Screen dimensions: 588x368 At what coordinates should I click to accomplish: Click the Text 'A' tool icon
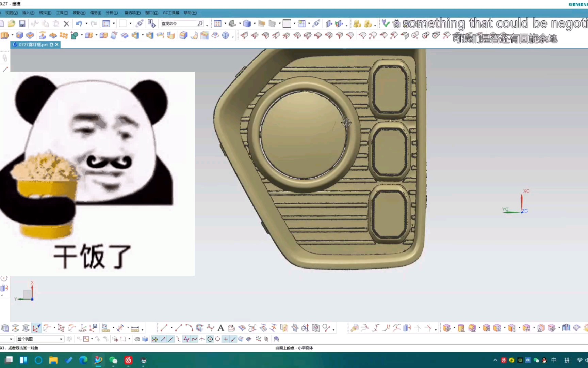220,328
